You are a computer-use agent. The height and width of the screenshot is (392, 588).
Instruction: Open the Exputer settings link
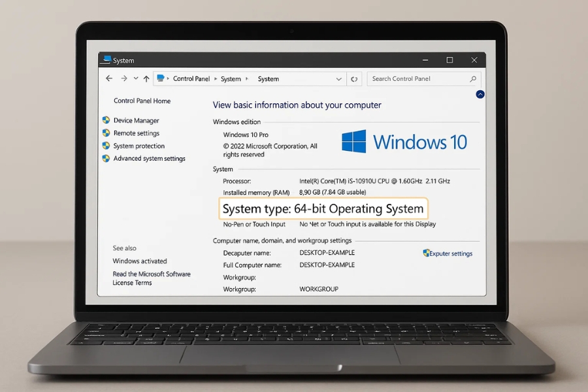pyautogui.click(x=451, y=253)
